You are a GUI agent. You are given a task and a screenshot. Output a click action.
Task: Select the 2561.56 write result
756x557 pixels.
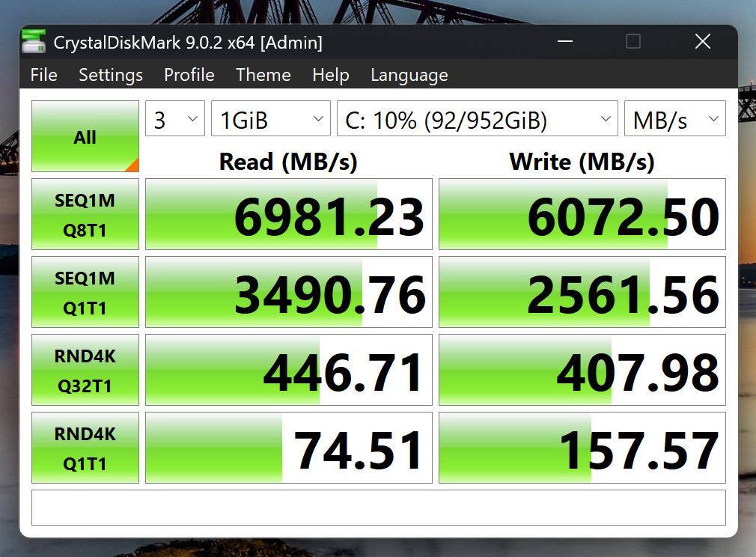coord(582,292)
